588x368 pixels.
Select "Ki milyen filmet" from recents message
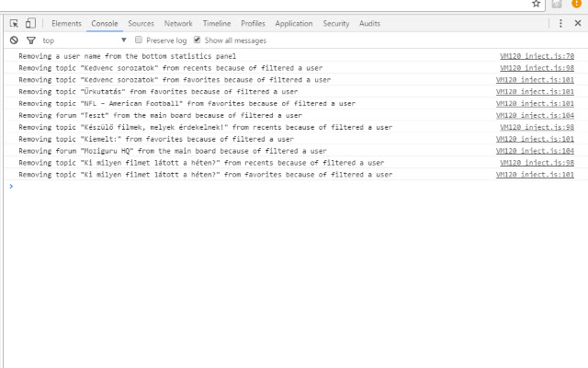[x=201, y=163]
